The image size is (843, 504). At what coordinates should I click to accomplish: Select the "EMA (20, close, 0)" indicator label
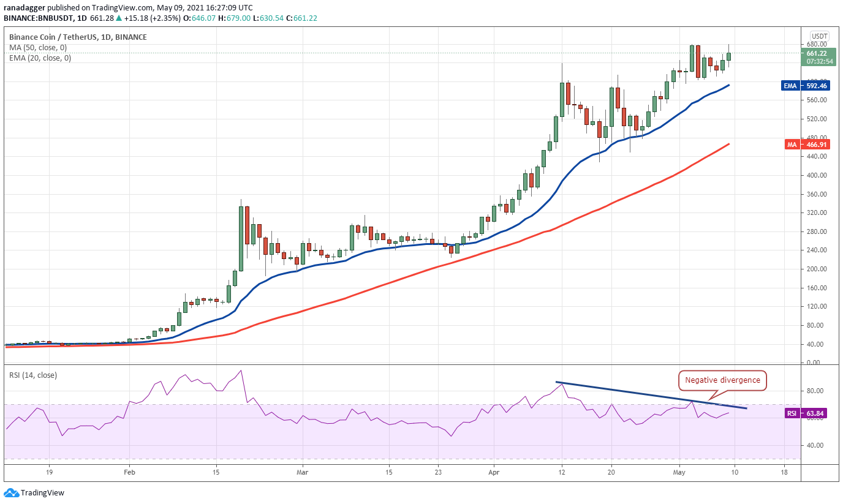tap(40, 58)
